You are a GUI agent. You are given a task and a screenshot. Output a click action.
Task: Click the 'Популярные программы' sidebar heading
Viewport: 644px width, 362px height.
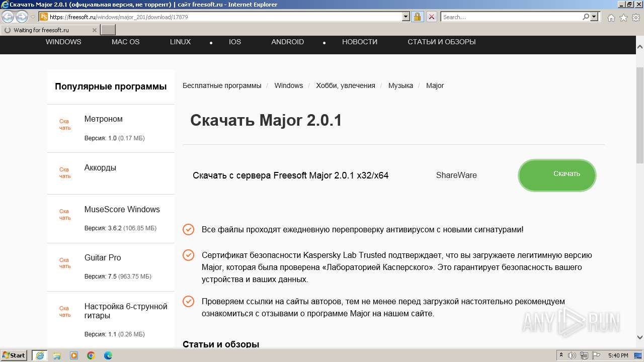(x=111, y=86)
